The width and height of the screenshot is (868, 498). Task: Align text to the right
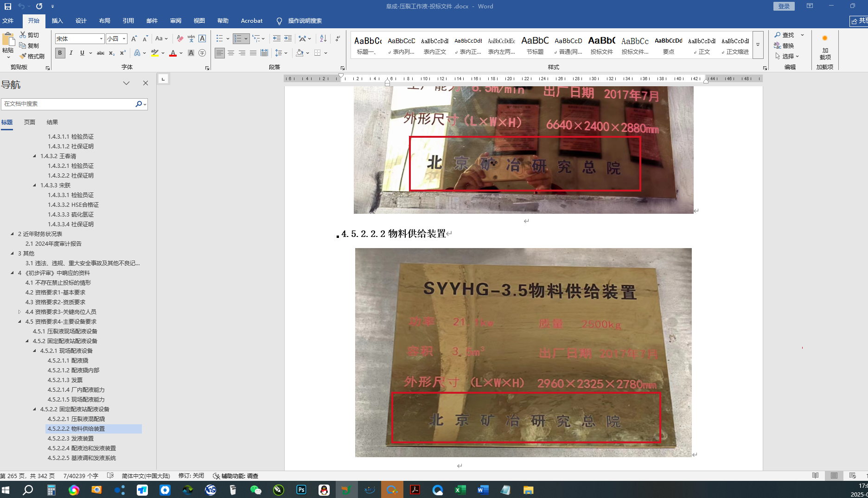tap(242, 53)
